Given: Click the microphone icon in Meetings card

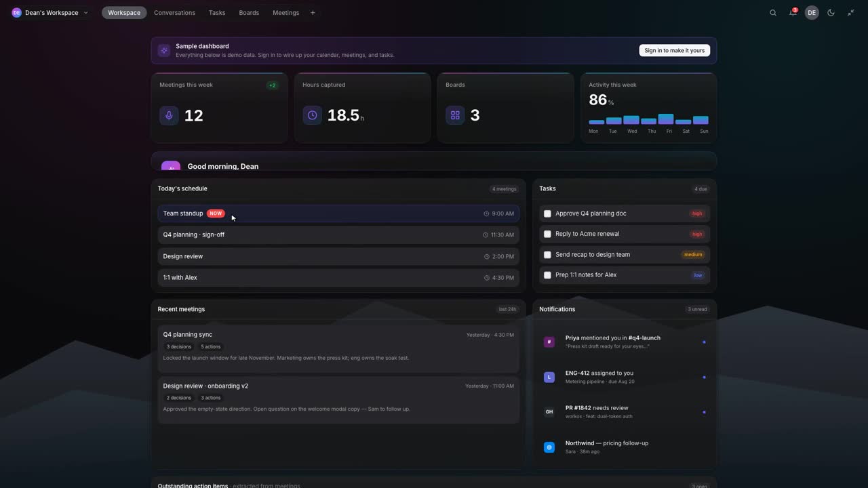Looking at the screenshot, I should click(169, 115).
